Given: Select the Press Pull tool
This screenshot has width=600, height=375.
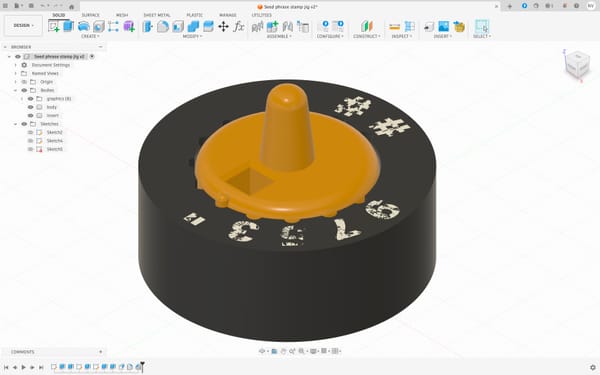Looking at the screenshot, I should 148,26.
